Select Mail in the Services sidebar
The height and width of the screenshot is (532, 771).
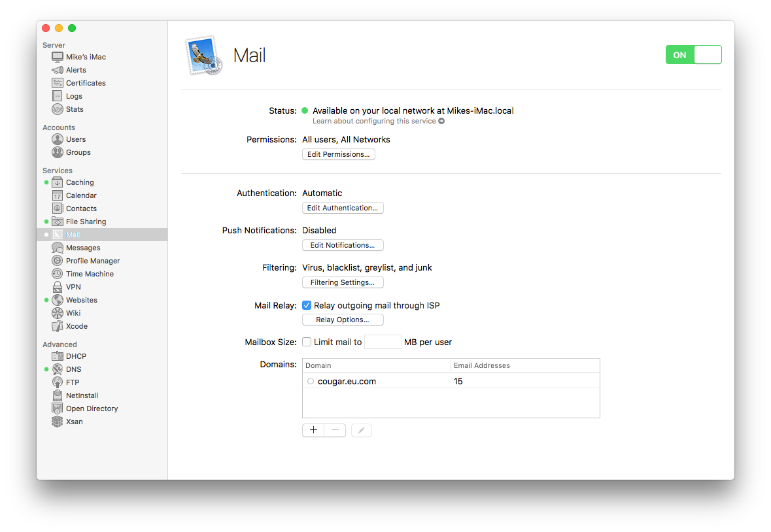click(102, 235)
